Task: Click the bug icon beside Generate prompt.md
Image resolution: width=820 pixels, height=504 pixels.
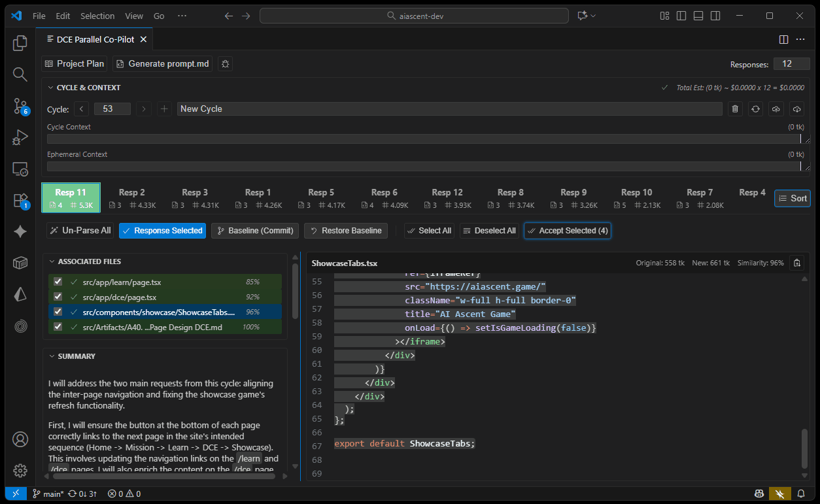Action: 225,64
